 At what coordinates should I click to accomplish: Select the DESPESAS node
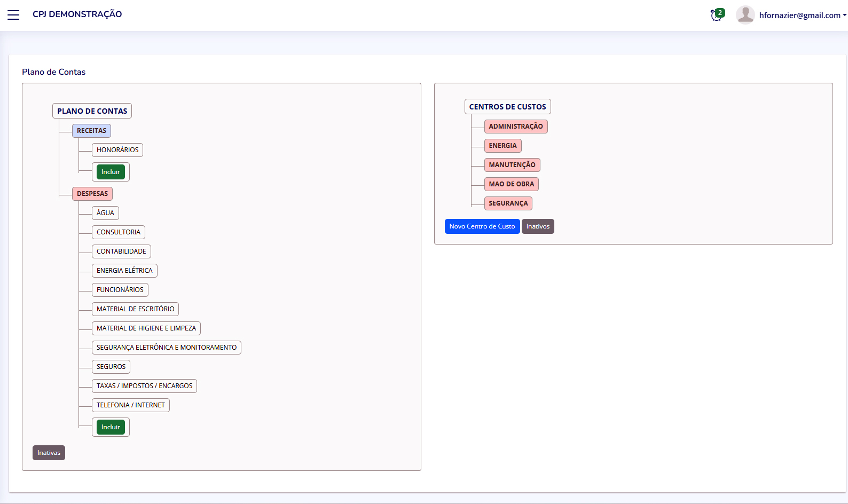(x=92, y=194)
